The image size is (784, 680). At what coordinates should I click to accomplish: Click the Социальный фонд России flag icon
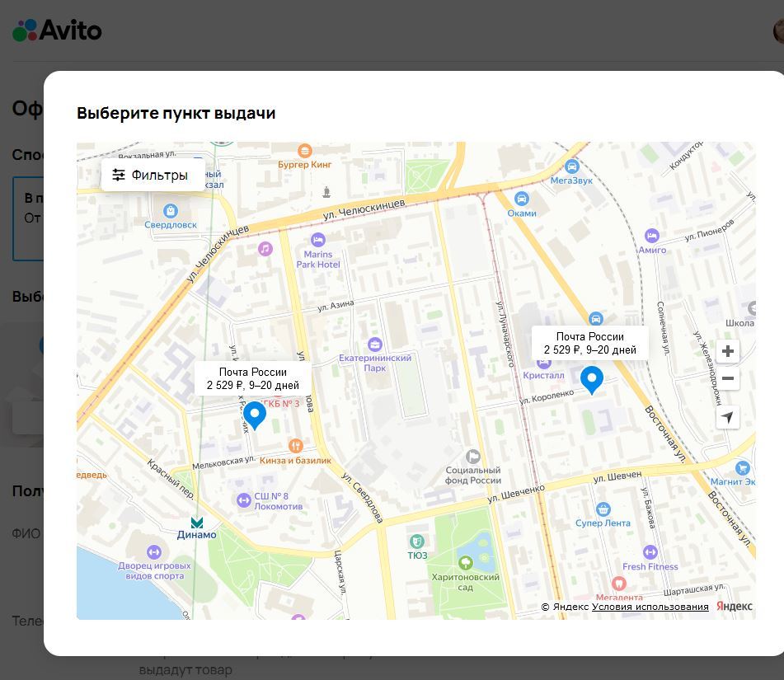click(x=473, y=457)
